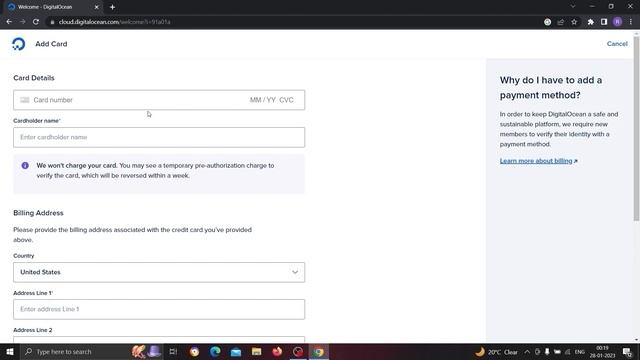Go back using browser back arrow
Viewport: 640px width, 360px height.
(x=9, y=22)
